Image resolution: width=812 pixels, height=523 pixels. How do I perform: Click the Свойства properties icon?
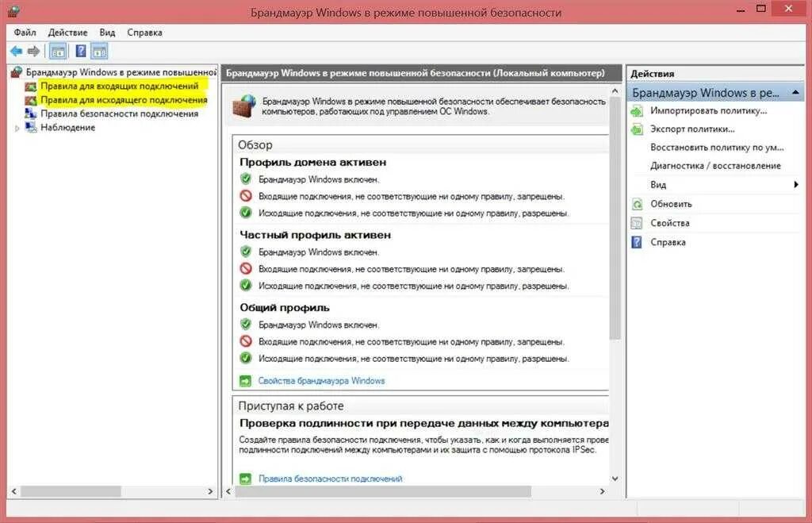point(637,223)
